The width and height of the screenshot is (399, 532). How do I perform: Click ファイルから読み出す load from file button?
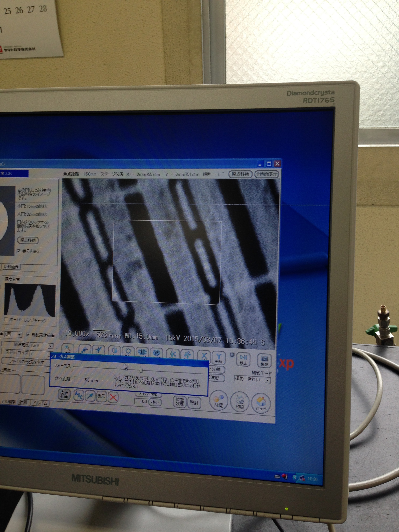click(26, 362)
